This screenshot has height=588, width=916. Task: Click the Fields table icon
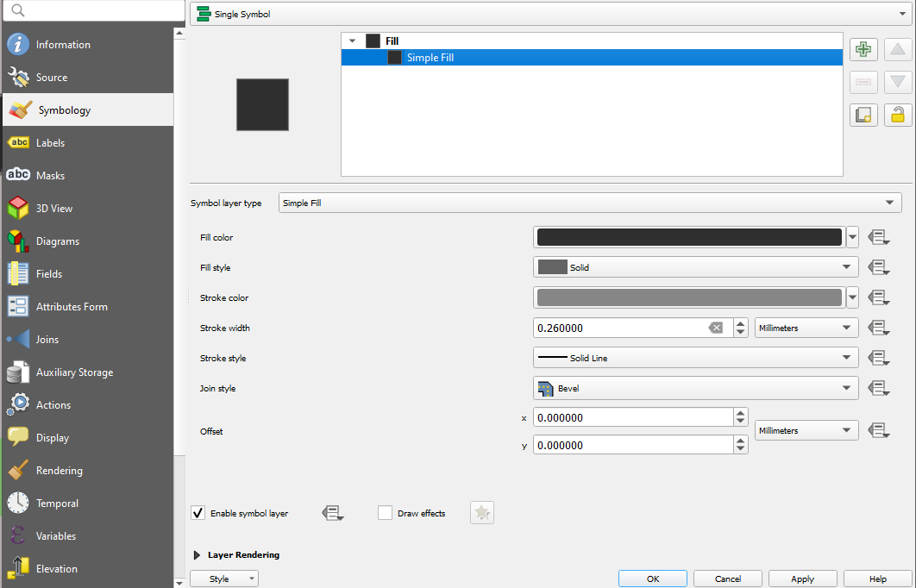coord(18,274)
